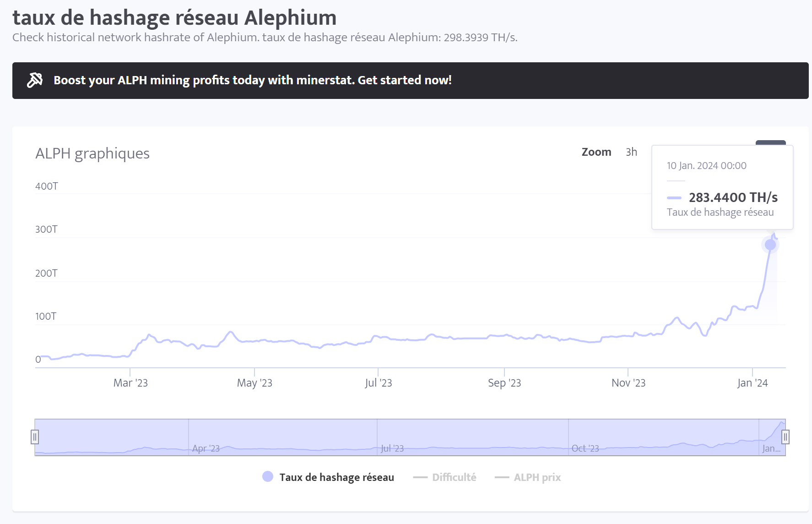Click the left handle of the range navigator

tap(35, 437)
